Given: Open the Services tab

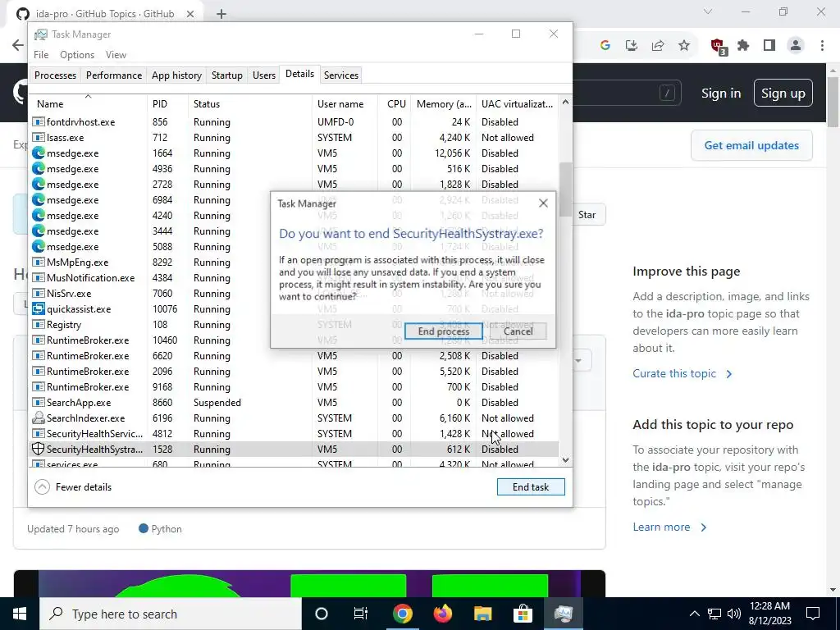Looking at the screenshot, I should pyautogui.click(x=340, y=75).
